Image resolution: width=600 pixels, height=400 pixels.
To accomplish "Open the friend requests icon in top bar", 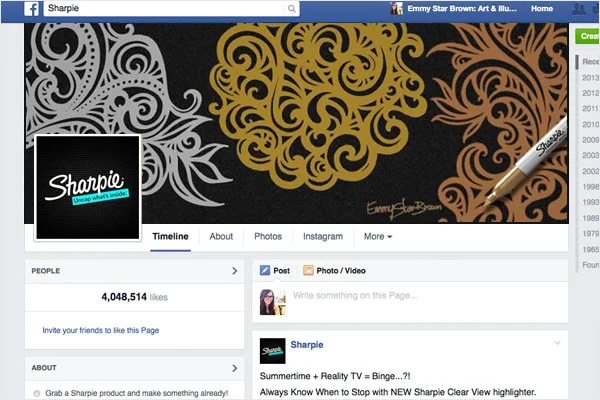I will (x=579, y=8).
